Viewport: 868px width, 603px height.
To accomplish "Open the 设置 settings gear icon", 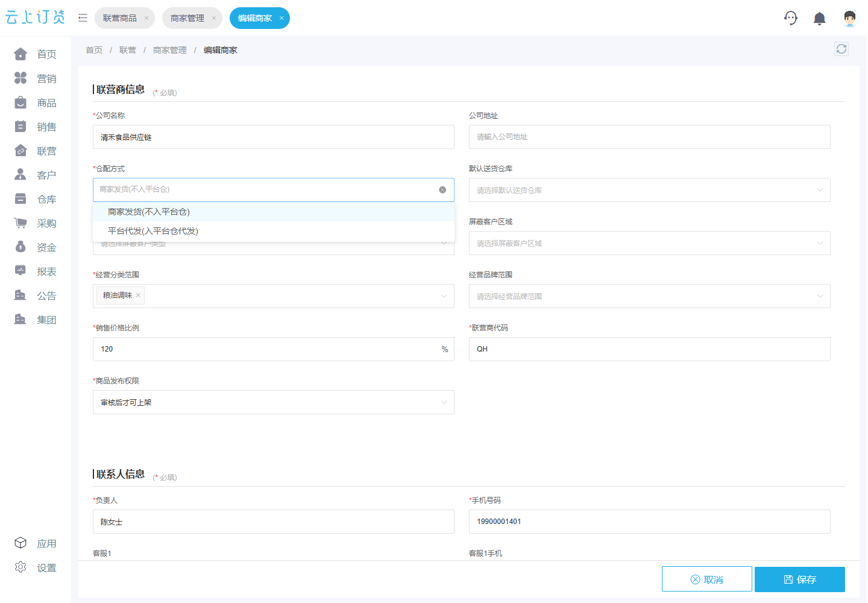I will [x=20, y=567].
